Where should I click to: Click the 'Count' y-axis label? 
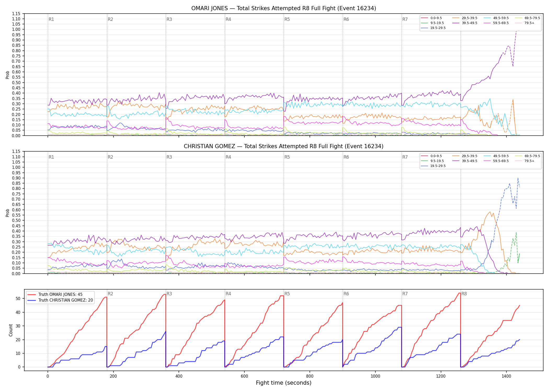11,330
